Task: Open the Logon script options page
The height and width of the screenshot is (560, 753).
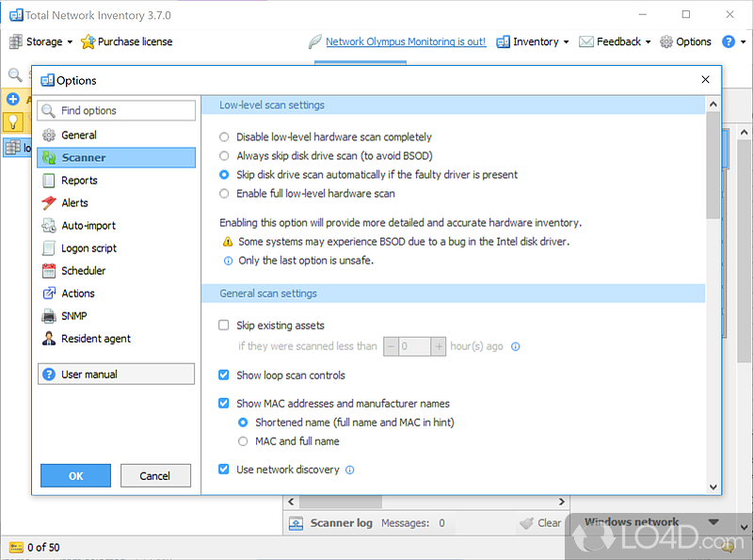Action: point(116,248)
